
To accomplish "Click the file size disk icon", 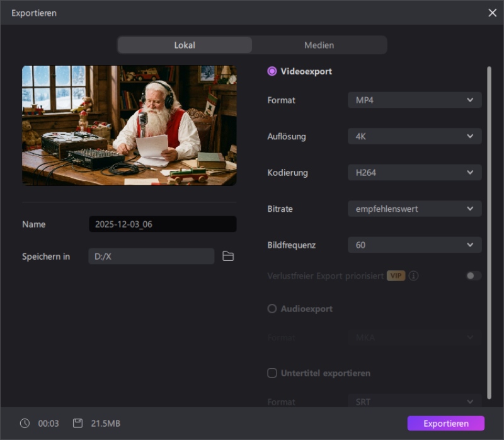I will tap(77, 424).
